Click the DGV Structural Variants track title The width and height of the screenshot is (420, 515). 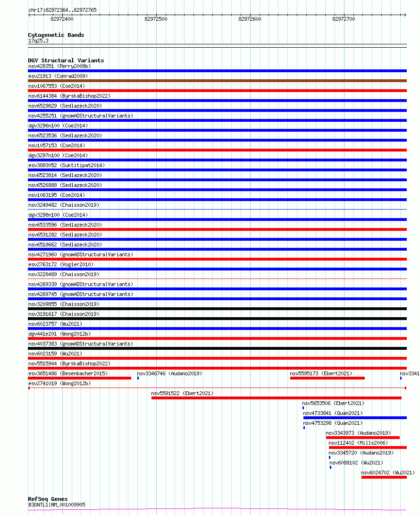(66, 60)
